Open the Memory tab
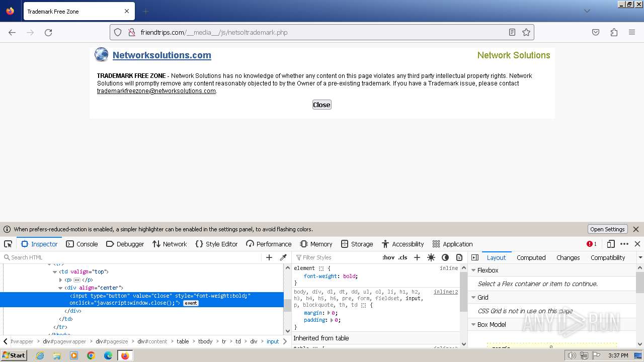Image resolution: width=644 pixels, height=362 pixels. 316,244
